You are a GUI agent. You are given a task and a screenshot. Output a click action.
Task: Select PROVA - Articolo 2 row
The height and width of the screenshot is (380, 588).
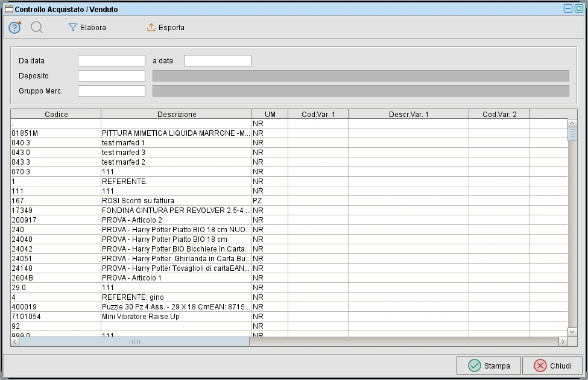click(289, 220)
